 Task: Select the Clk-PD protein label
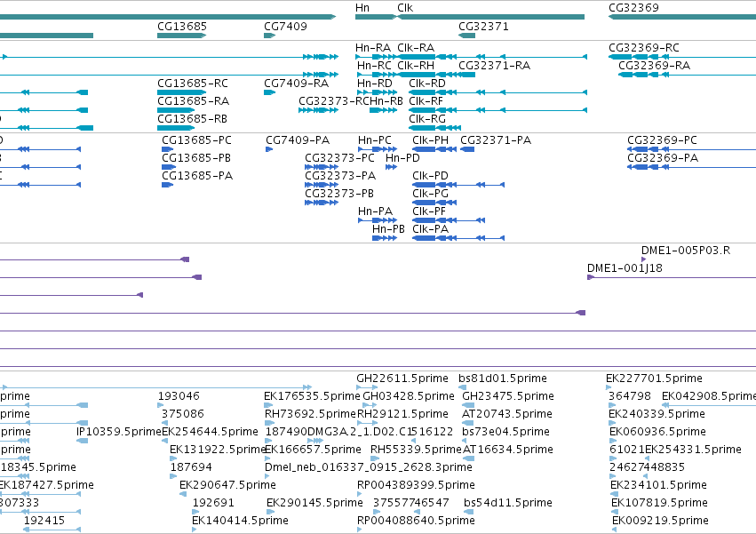click(x=430, y=176)
